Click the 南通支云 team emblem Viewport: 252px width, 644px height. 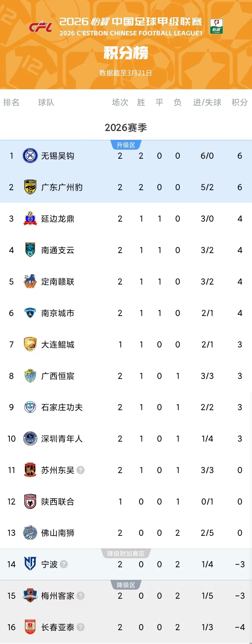click(30, 250)
